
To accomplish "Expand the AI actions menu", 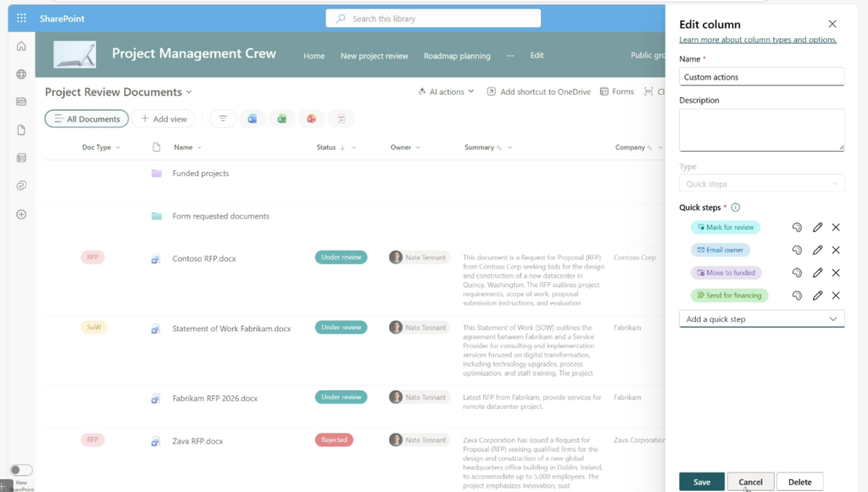I will click(x=446, y=91).
